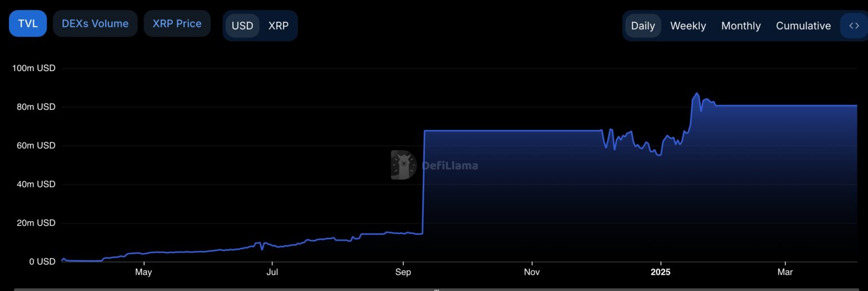
Task: Switch denomination to XRP
Action: (278, 26)
